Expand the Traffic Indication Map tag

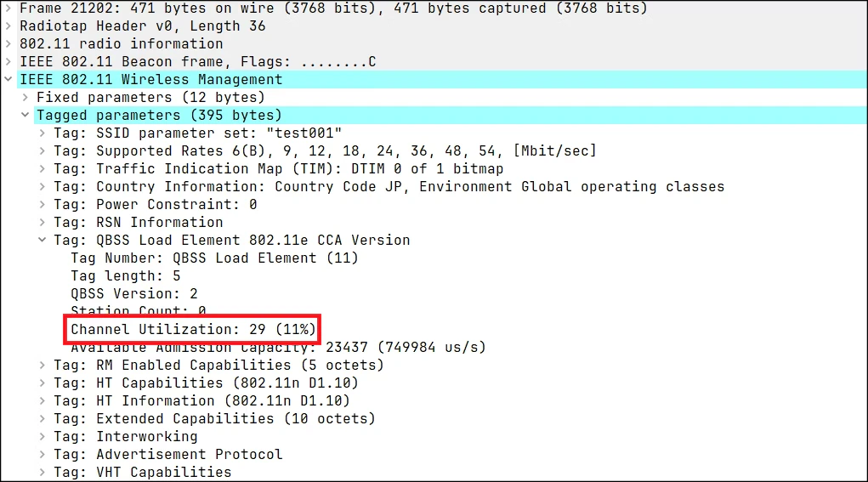click(42, 169)
